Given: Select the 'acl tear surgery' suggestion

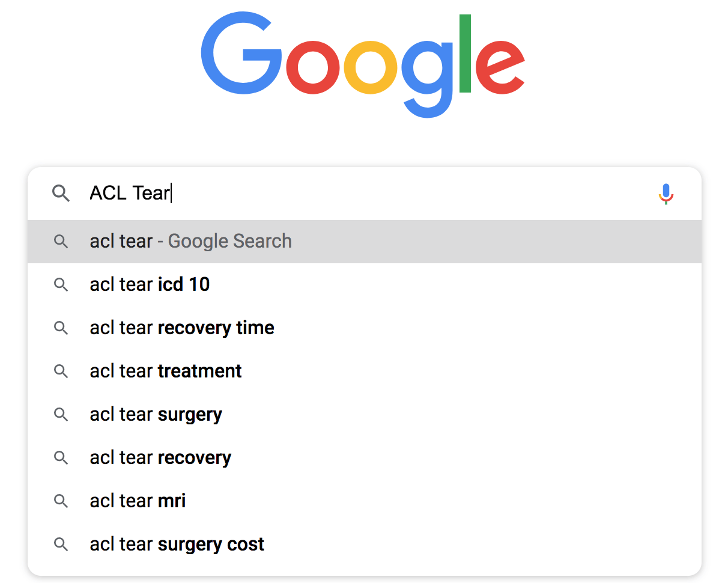Looking at the screenshot, I should (156, 414).
